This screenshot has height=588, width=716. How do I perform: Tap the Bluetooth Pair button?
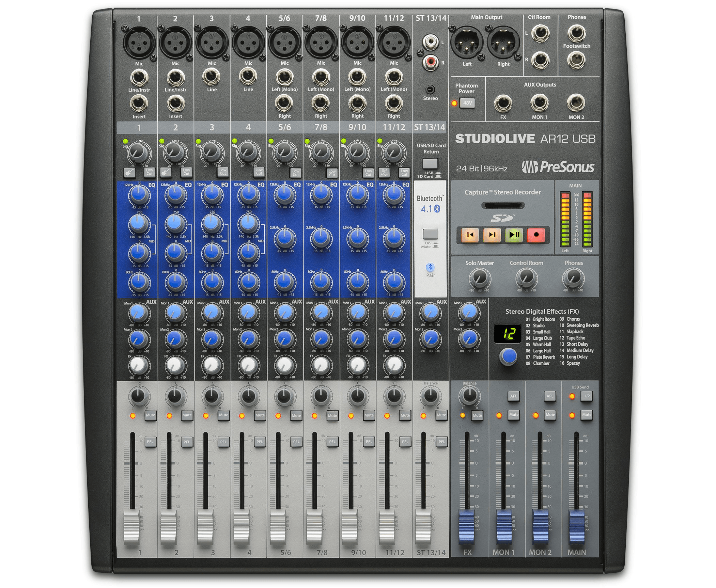coord(430,267)
